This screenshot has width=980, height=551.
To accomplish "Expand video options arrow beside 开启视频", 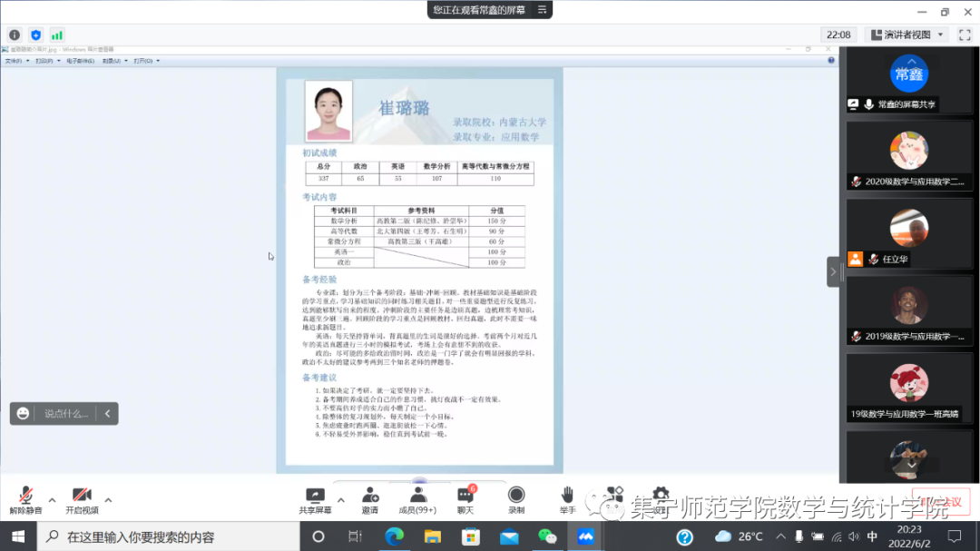I will coord(108,499).
